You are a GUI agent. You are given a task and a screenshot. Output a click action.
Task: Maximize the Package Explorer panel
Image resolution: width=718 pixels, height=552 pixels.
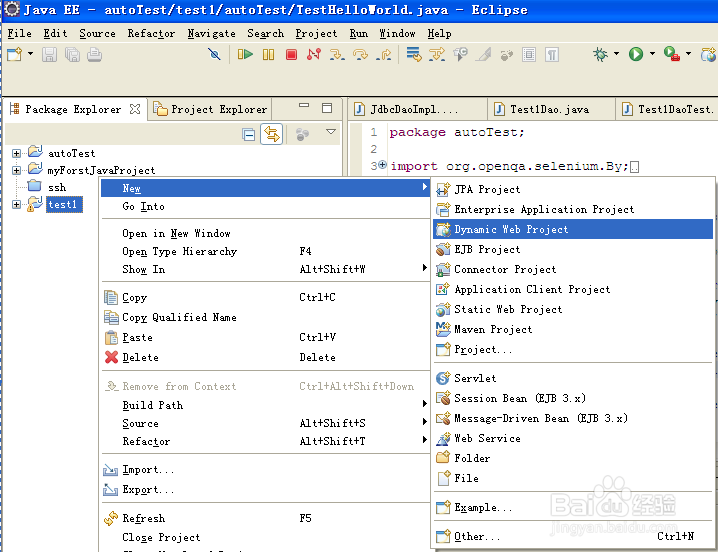[327, 108]
